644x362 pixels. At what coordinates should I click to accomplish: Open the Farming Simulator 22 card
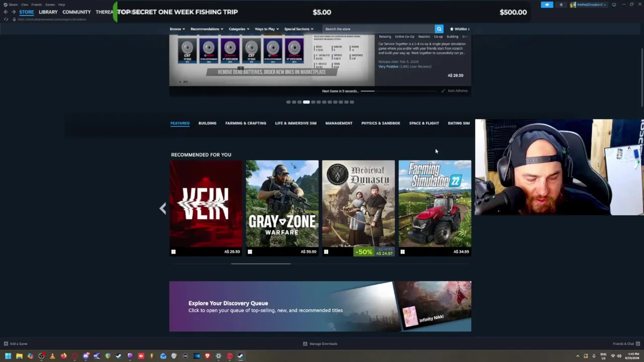point(435,208)
